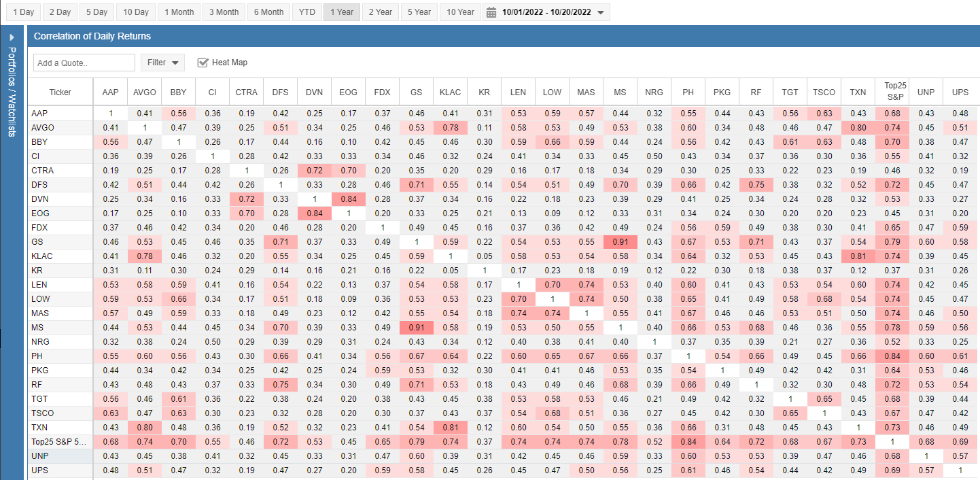The height and width of the screenshot is (480, 980).
Task: Choose the 5 Year range
Action: point(419,12)
